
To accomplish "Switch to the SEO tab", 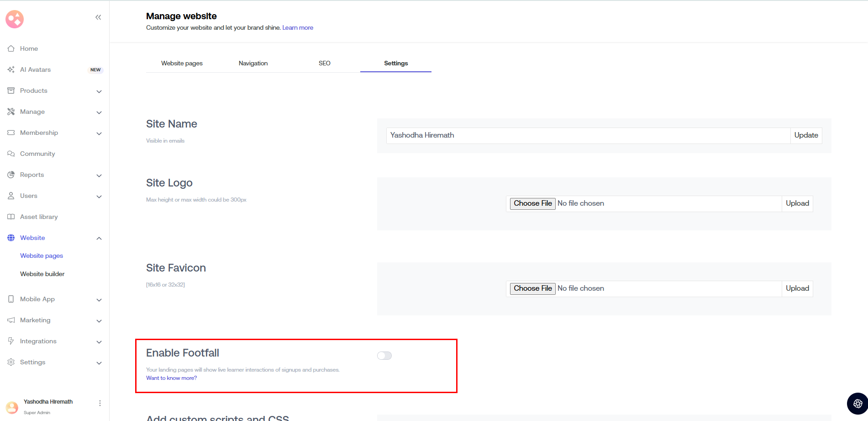I will click(324, 63).
